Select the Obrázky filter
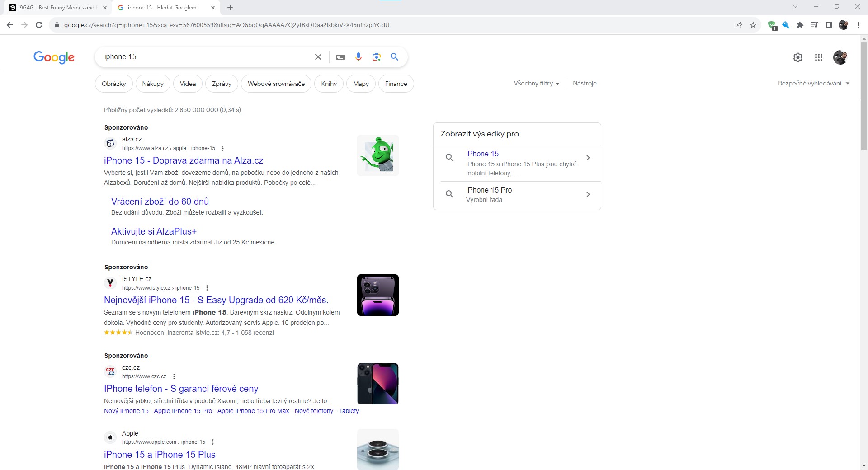The height and width of the screenshot is (470, 868). click(114, 84)
